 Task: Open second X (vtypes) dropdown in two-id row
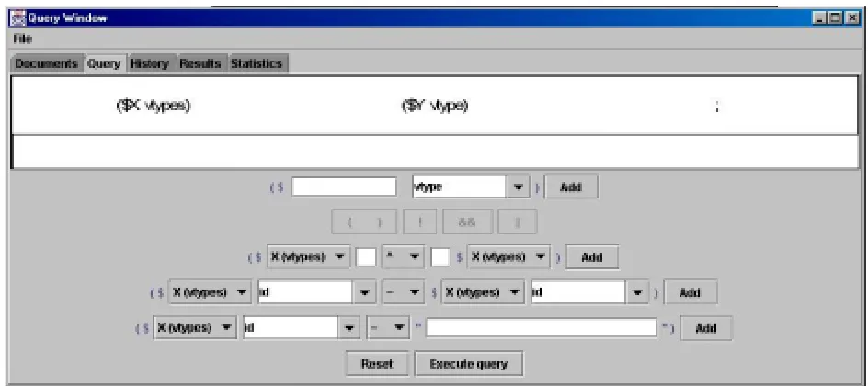(483, 292)
